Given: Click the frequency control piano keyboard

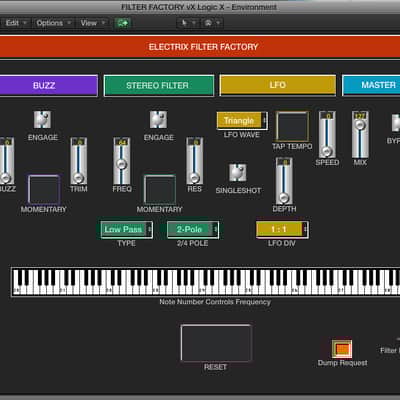Looking at the screenshot, I should (206, 282).
